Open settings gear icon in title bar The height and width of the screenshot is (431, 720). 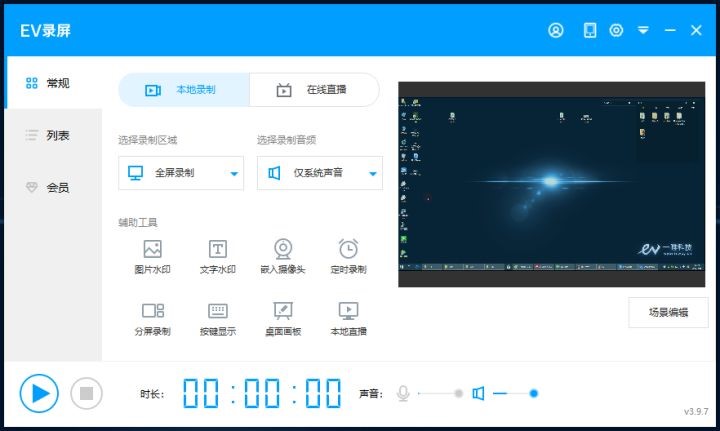coord(616,31)
